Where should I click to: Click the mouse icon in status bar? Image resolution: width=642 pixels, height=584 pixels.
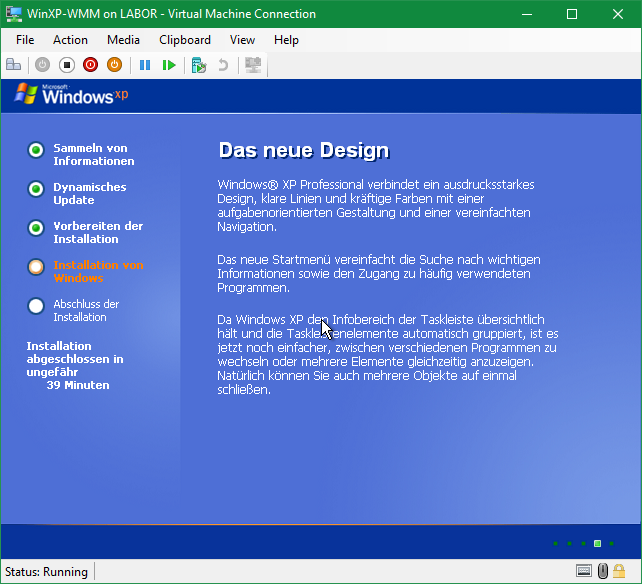click(x=603, y=572)
